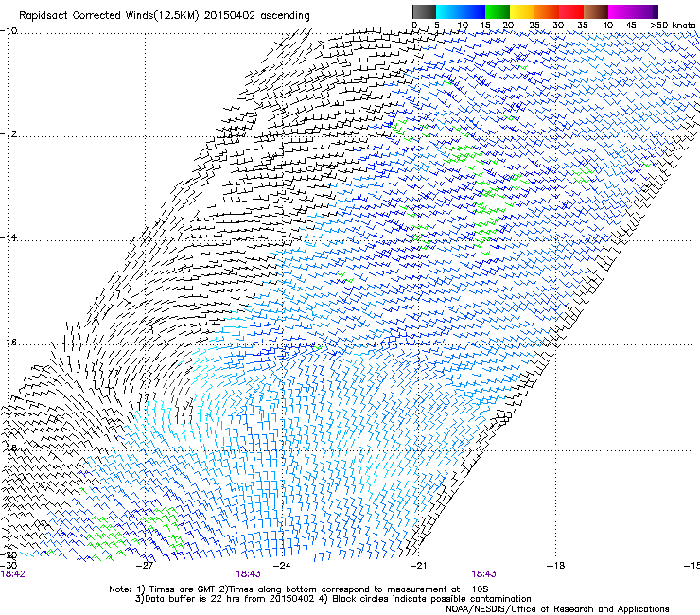
Task: Select the '-12' latitude axis label
Action: (9, 134)
